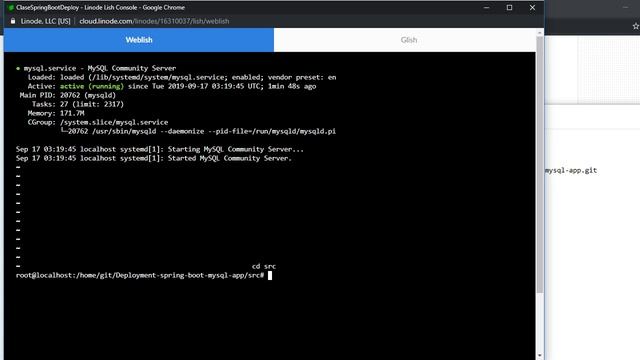Click the 'Starting MySQL Community Server...' log line
Image resolution: width=640 pixels, height=360 pixels.
(x=160, y=149)
